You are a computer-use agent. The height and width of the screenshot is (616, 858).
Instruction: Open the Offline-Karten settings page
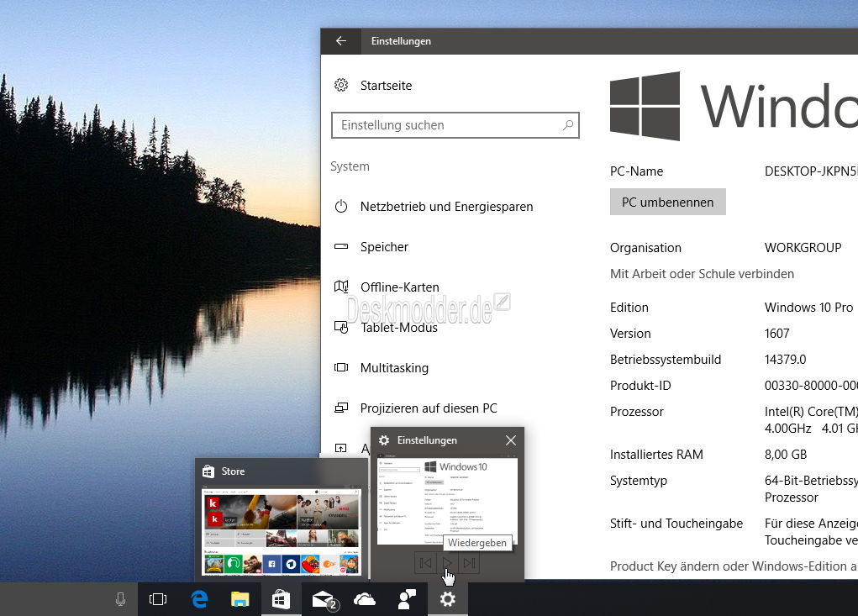pos(399,287)
